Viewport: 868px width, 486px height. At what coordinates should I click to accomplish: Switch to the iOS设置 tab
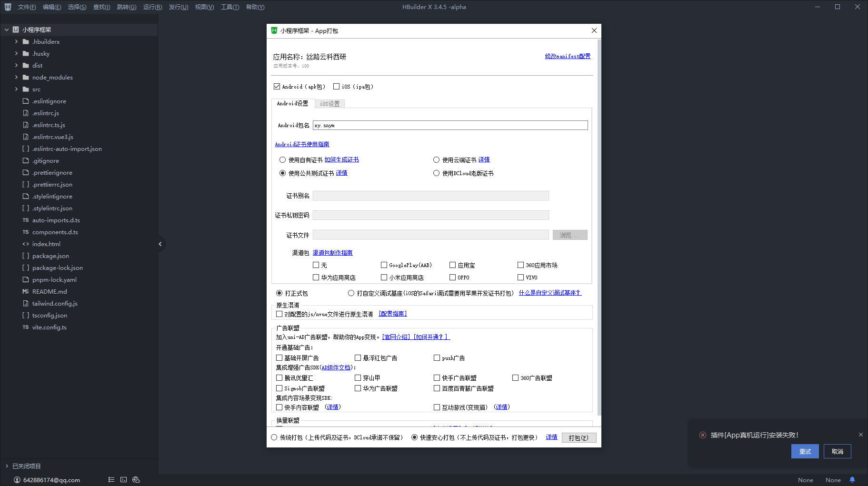(x=329, y=104)
